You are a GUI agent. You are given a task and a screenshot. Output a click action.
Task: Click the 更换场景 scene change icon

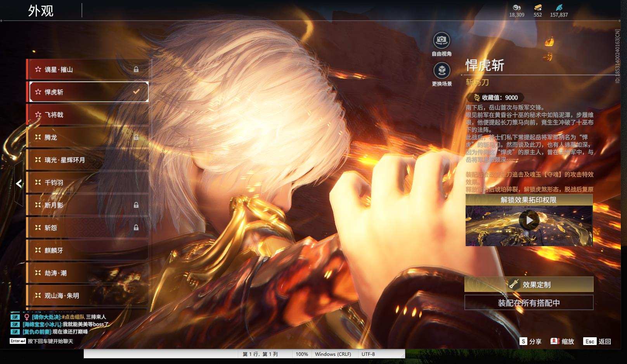click(442, 71)
